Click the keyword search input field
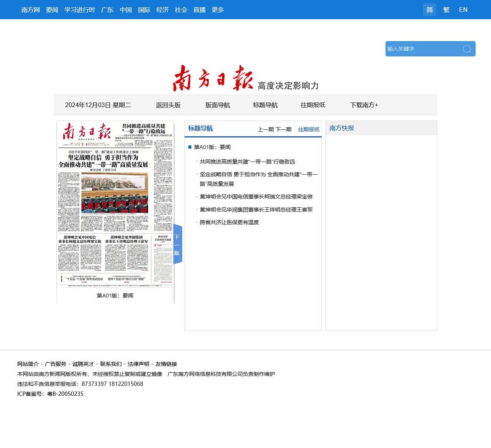Image resolution: width=491 pixels, height=448 pixels. [x=422, y=49]
